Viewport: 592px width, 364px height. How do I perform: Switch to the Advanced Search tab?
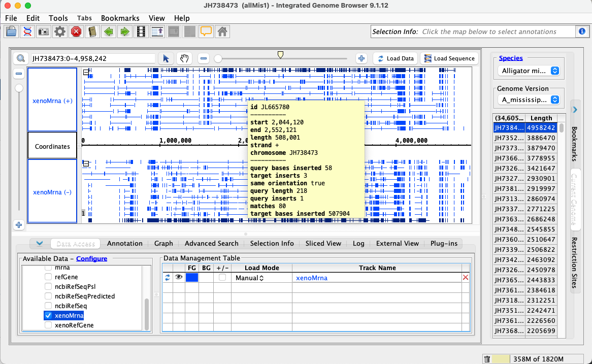click(x=211, y=243)
